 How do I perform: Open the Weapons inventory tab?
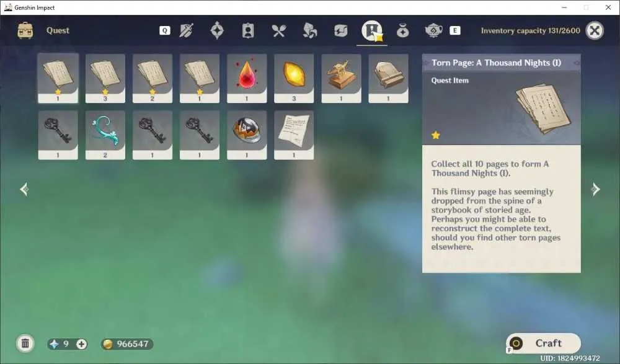tap(186, 30)
